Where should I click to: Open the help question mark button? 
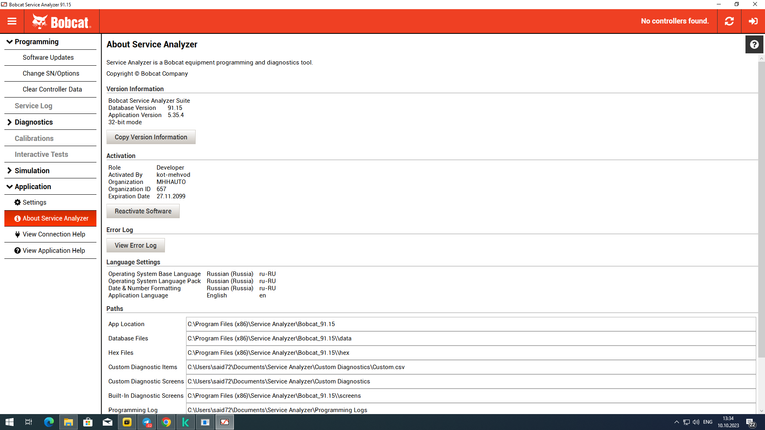click(754, 45)
